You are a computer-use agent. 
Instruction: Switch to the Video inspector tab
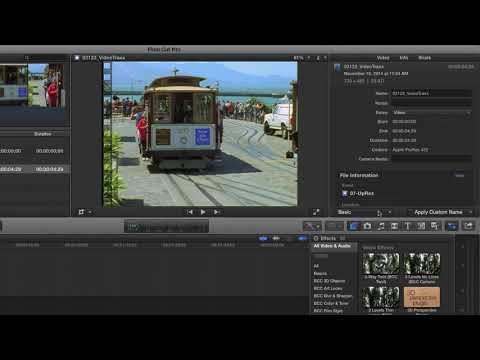coord(383,58)
